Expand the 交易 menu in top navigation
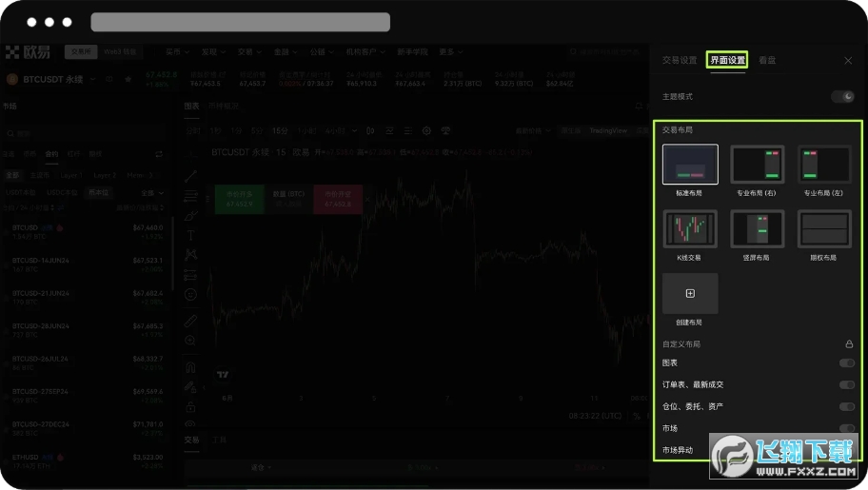 pyautogui.click(x=248, y=51)
